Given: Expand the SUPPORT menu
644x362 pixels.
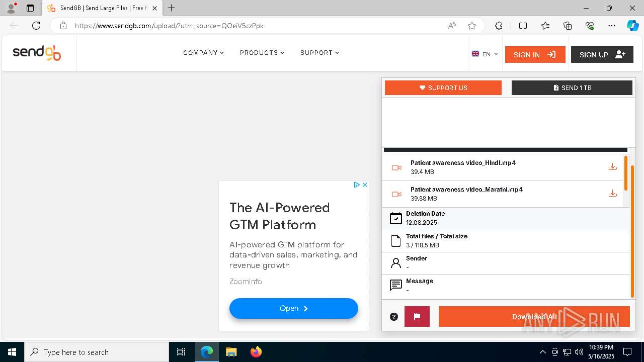Looking at the screenshot, I should pos(320,53).
